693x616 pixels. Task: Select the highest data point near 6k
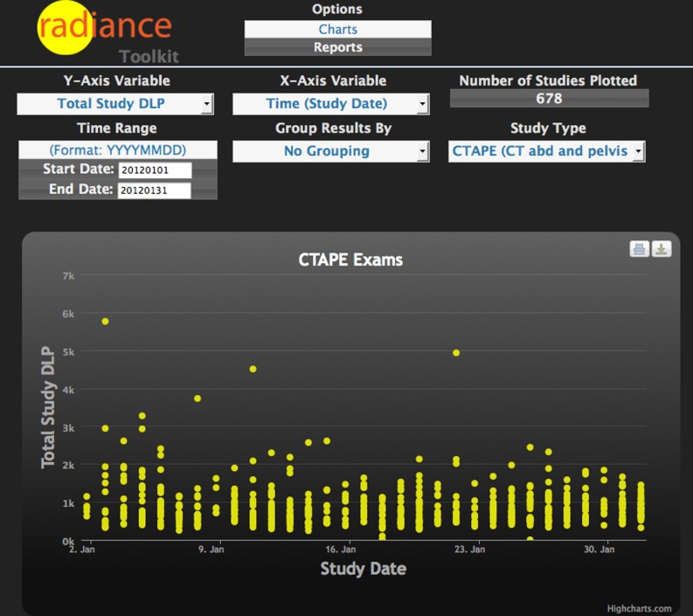pyautogui.click(x=105, y=322)
